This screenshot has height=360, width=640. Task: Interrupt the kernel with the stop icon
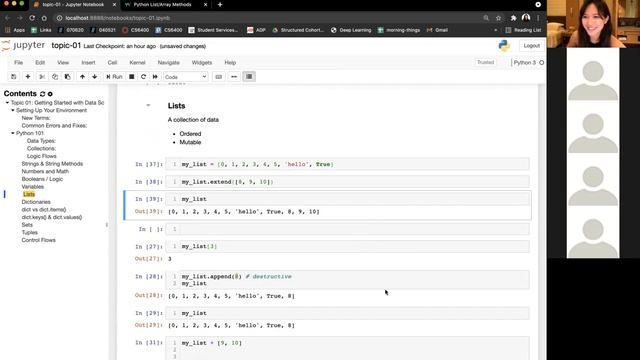131,77
